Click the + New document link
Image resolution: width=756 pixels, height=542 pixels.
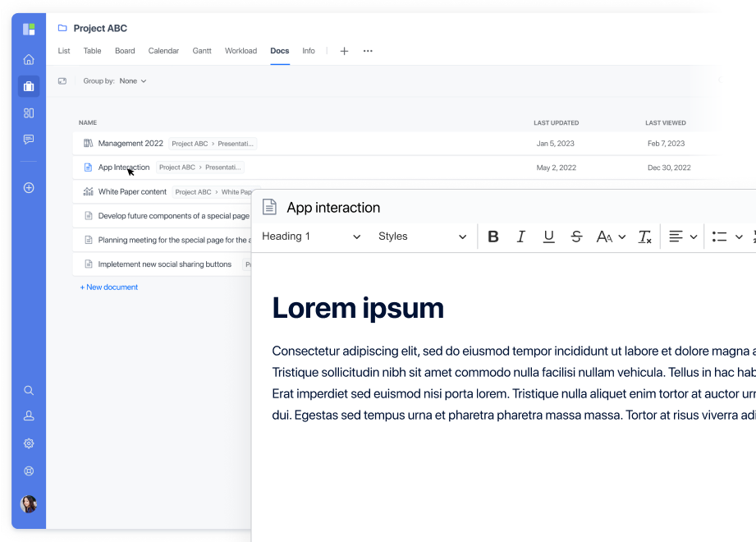(109, 287)
